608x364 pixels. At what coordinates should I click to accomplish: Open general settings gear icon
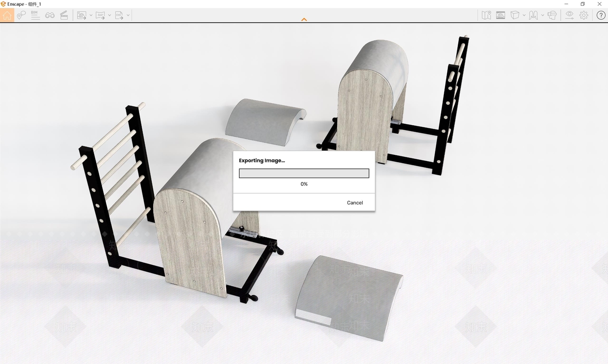(x=584, y=15)
